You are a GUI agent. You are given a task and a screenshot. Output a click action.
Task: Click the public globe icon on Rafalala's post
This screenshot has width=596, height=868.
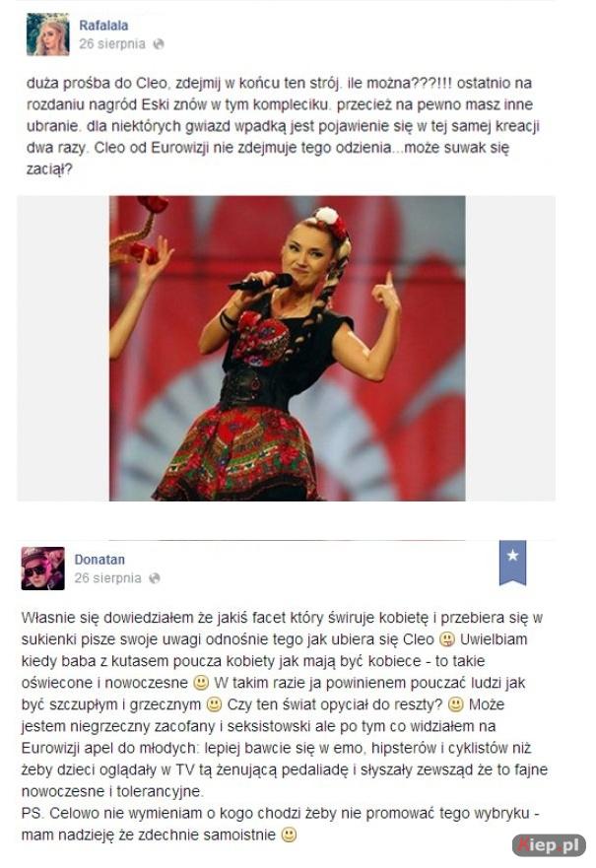(159, 43)
